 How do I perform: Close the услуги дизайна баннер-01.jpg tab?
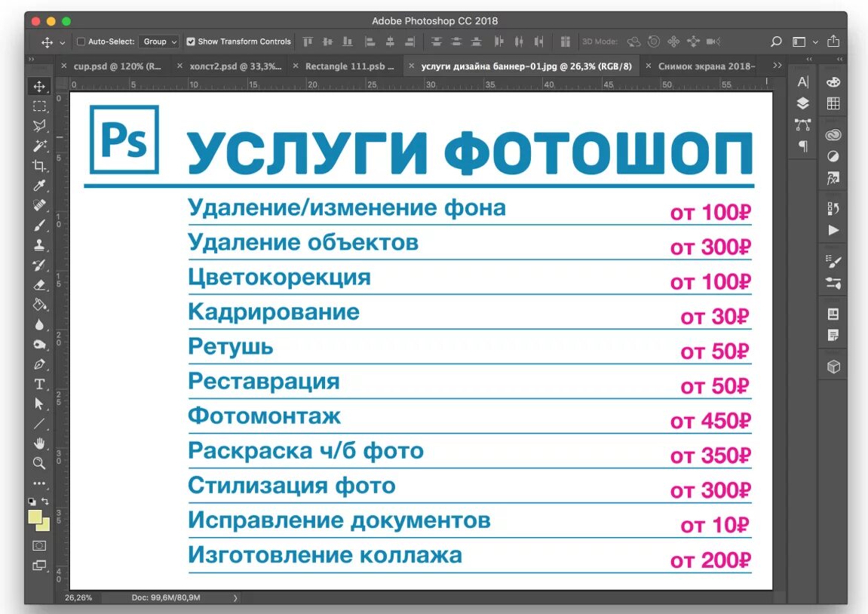411,66
